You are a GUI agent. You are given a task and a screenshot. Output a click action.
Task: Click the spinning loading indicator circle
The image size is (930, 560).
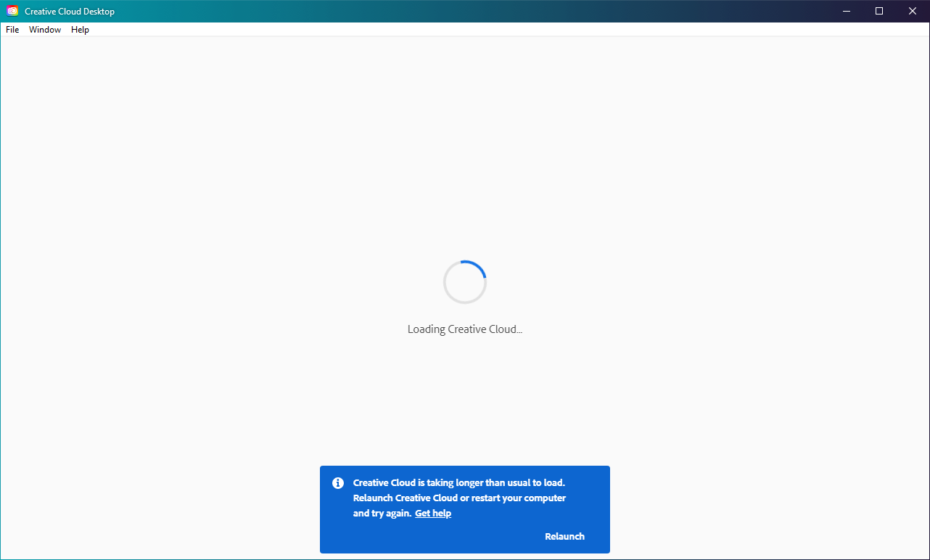click(x=464, y=281)
